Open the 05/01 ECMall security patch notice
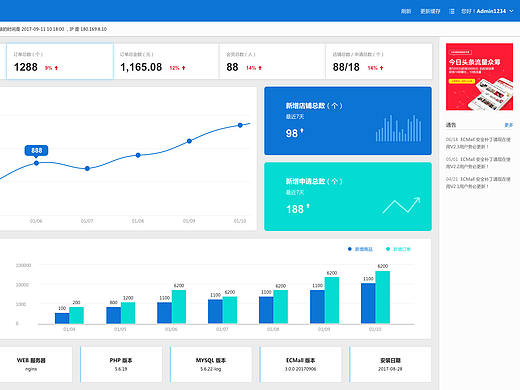Screen dimensions: 520x390 pyautogui.click(x=478, y=163)
